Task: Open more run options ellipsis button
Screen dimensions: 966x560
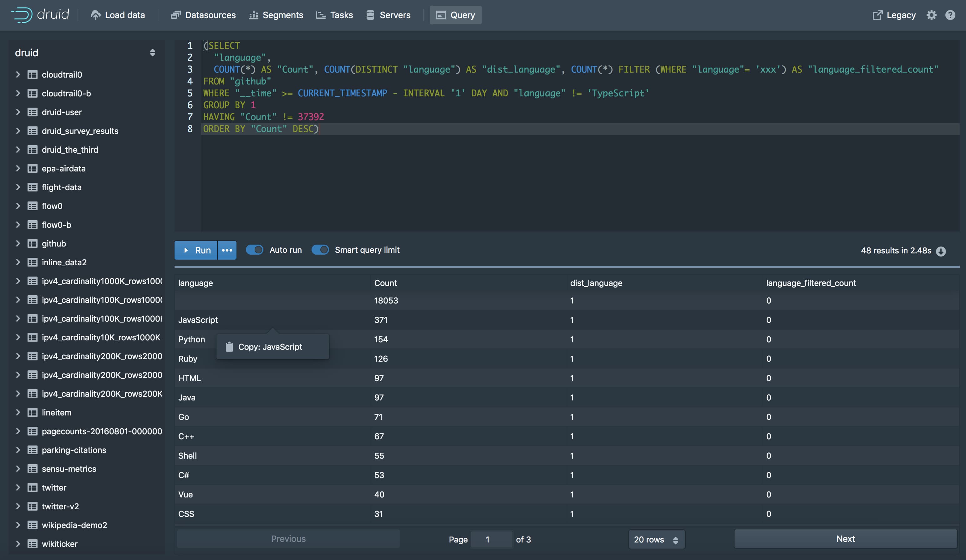Action: (x=227, y=250)
